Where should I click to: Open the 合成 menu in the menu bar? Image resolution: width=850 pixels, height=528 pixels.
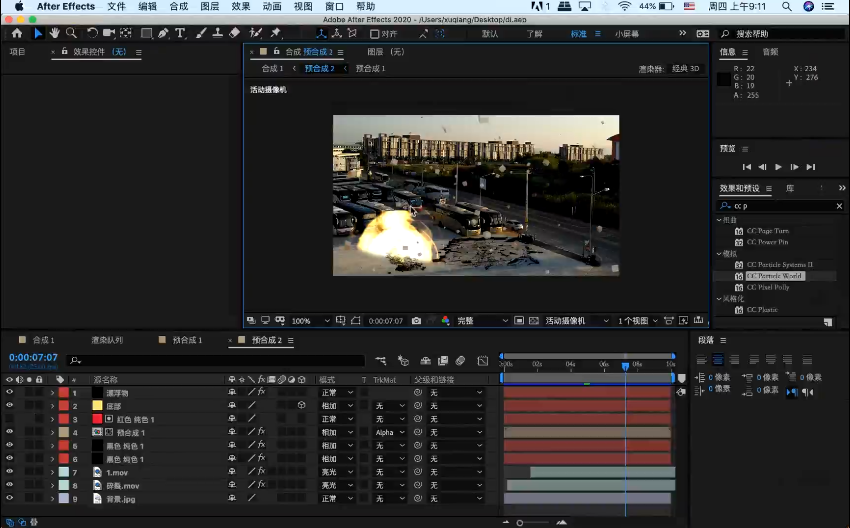tap(178, 6)
